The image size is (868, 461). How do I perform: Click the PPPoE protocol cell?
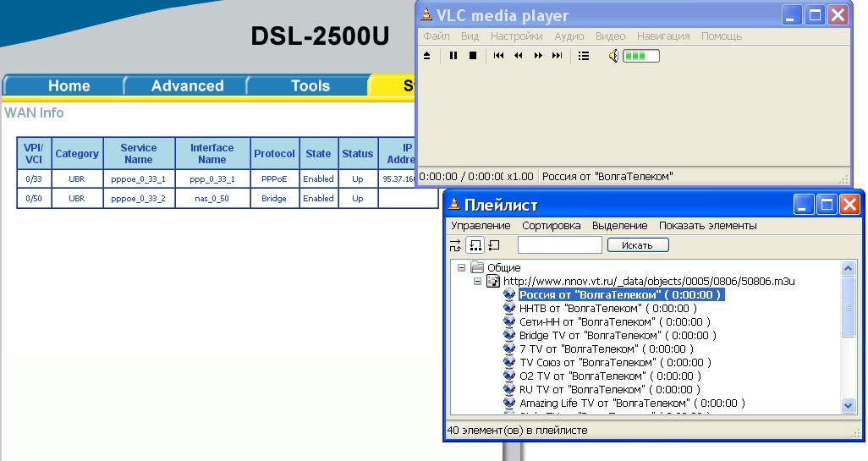(274, 178)
